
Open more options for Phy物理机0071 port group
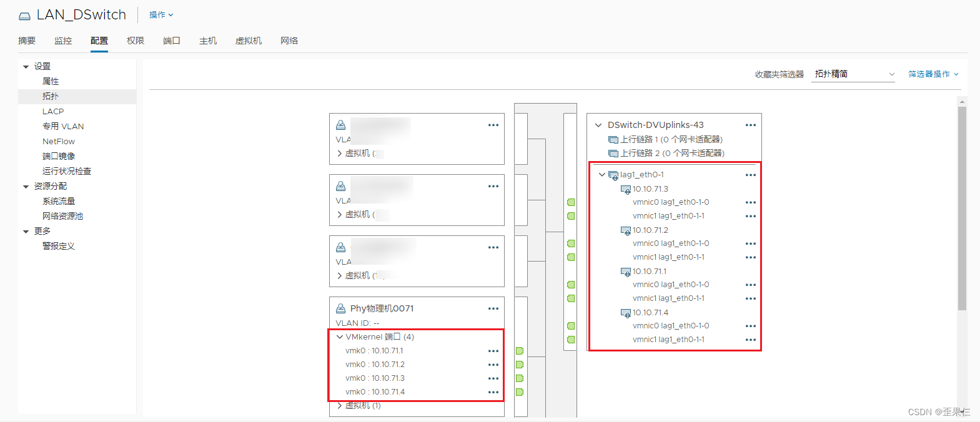(x=493, y=308)
